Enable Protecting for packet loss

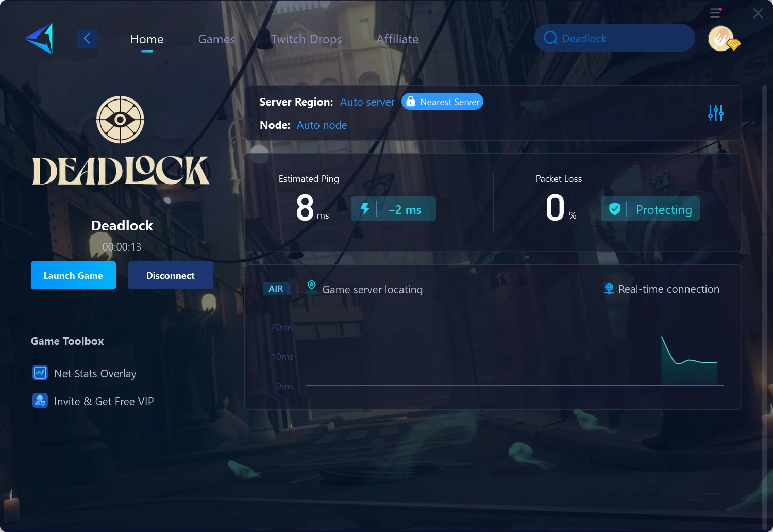pyautogui.click(x=650, y=209)
